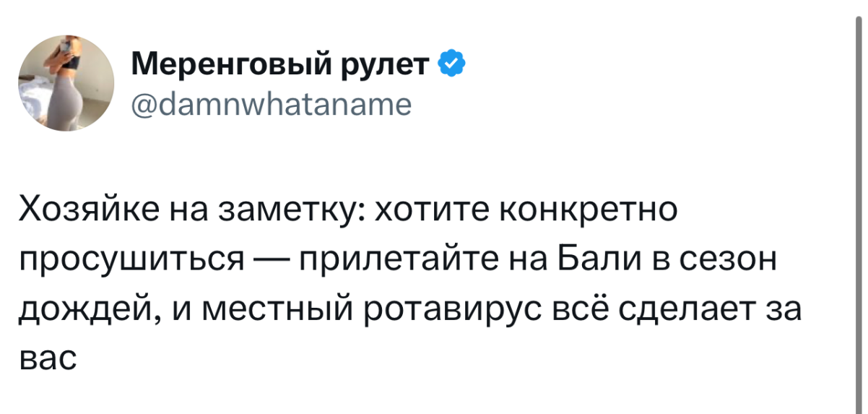Image resolution: width=868 pixels, height=414 pixels.
Task: Click the final word вас in tweet
Action: tap(47, 359)
